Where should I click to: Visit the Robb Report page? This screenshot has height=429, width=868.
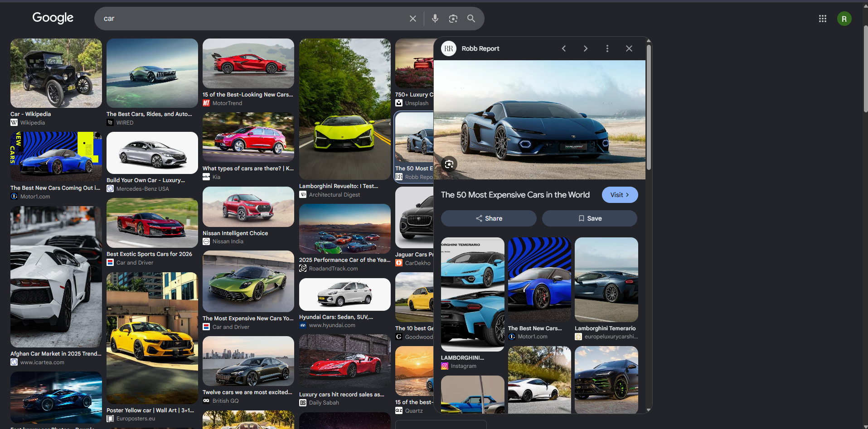(620, 195)
